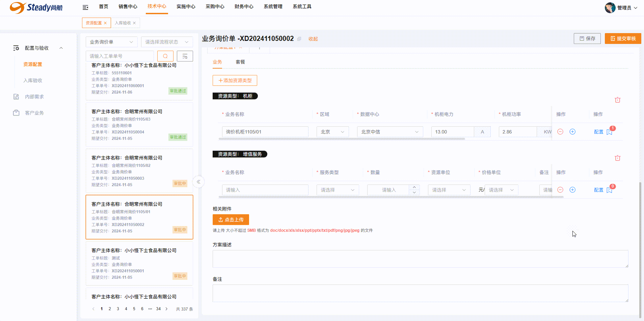Select work order card XD202411050003
This screenshot has width=644, height=321.
tap(139, 171)
